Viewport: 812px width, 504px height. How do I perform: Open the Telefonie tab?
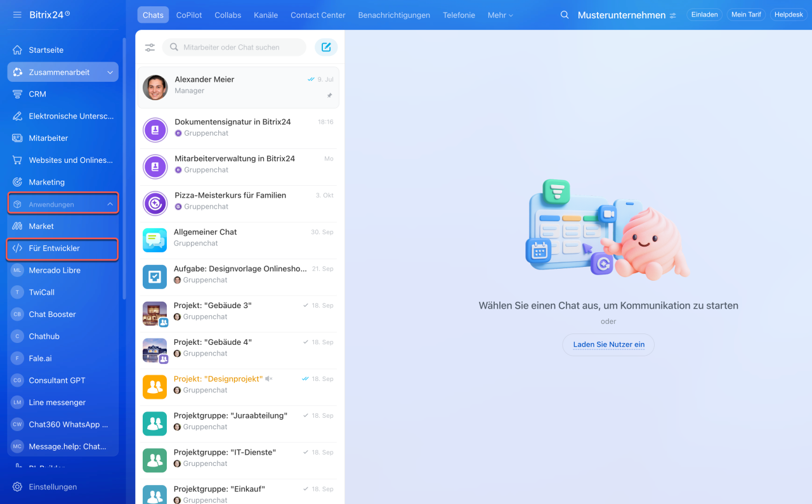459,15
